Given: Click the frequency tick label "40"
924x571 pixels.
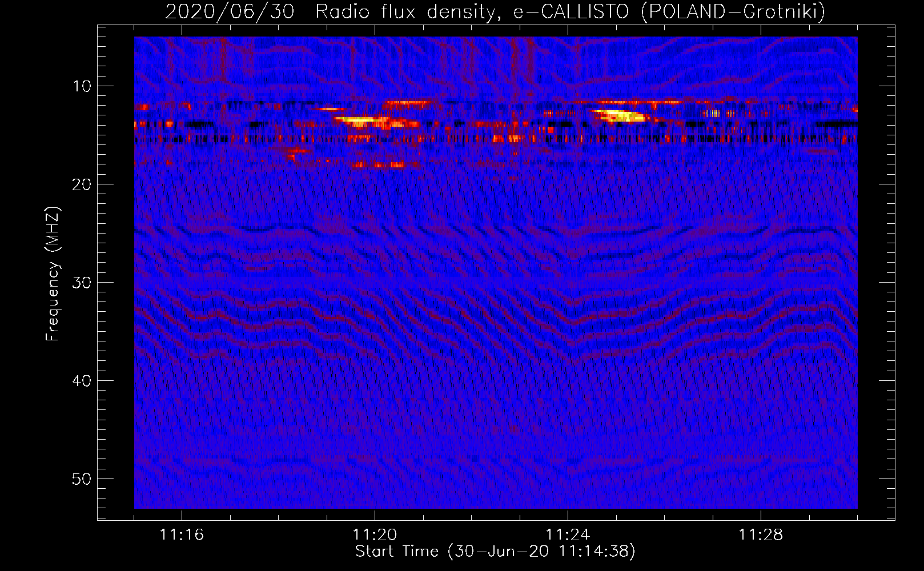Looking at the screenshot, I should click(82, 381).
